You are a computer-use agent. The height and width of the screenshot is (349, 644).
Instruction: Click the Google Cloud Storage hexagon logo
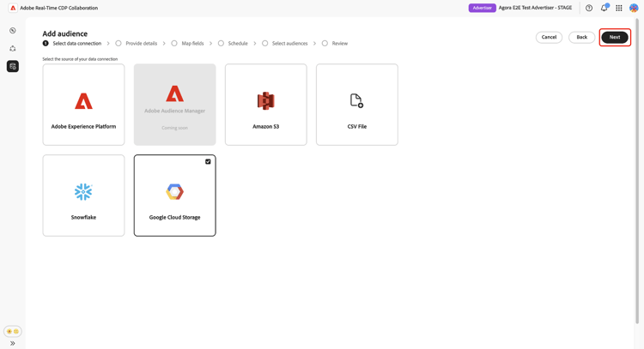(x=174, y=191)
